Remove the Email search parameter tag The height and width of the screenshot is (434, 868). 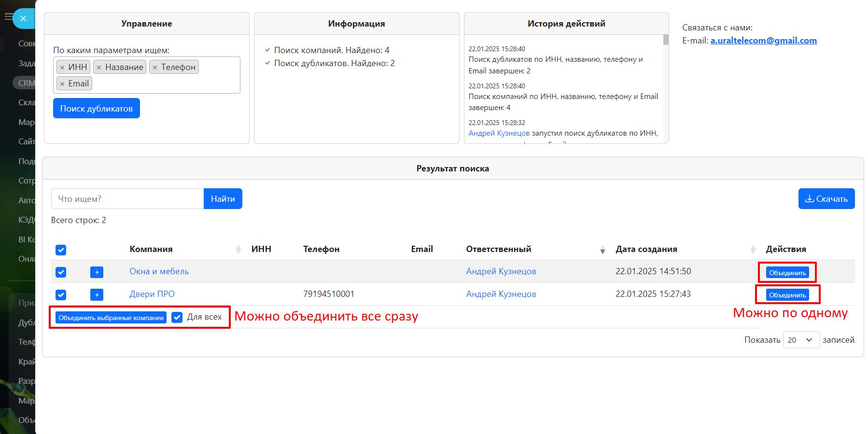pos(62,84)
